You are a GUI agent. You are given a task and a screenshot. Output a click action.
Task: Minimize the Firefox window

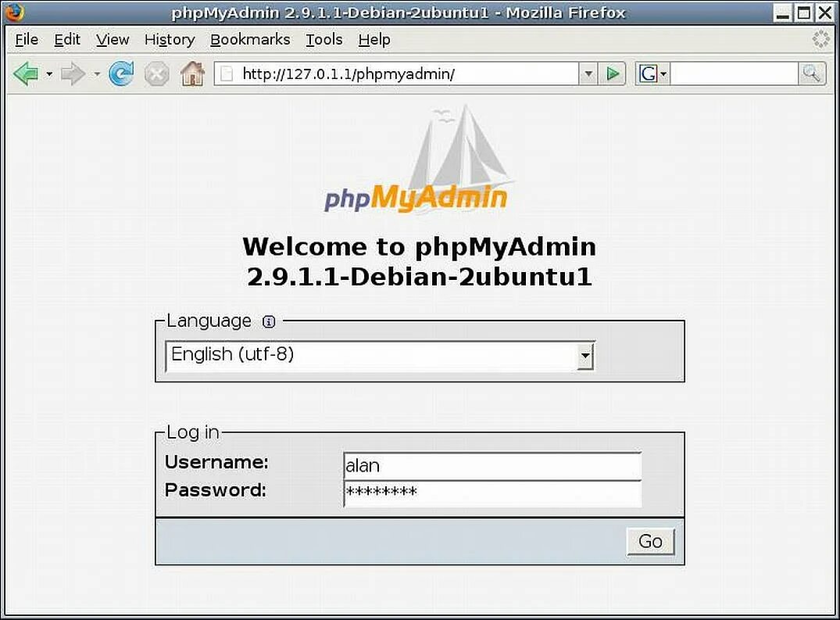(x=783, y=13)
